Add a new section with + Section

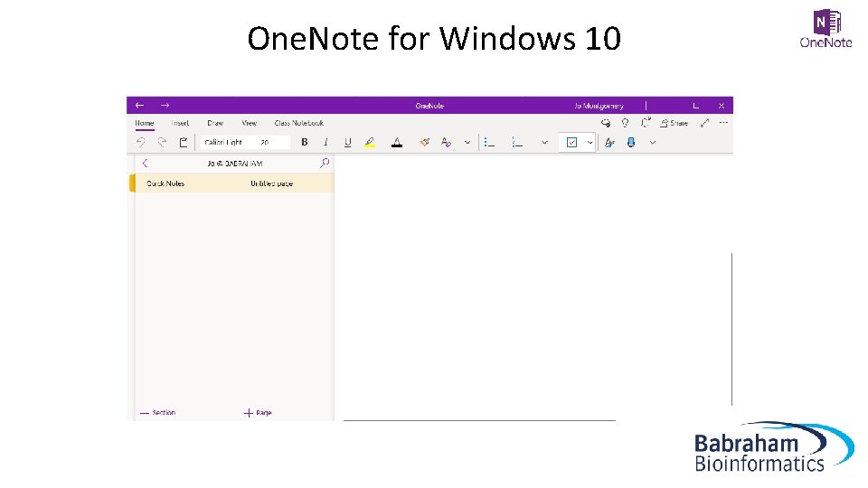(157, 413)
